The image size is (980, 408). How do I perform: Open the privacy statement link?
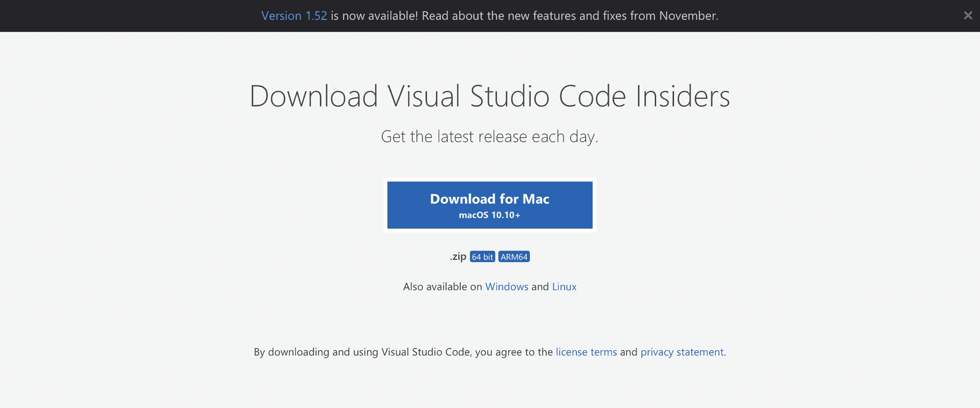682,352
